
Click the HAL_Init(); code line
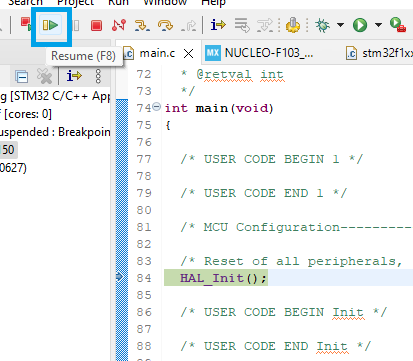pyautogui.click(x=223, y=278)
